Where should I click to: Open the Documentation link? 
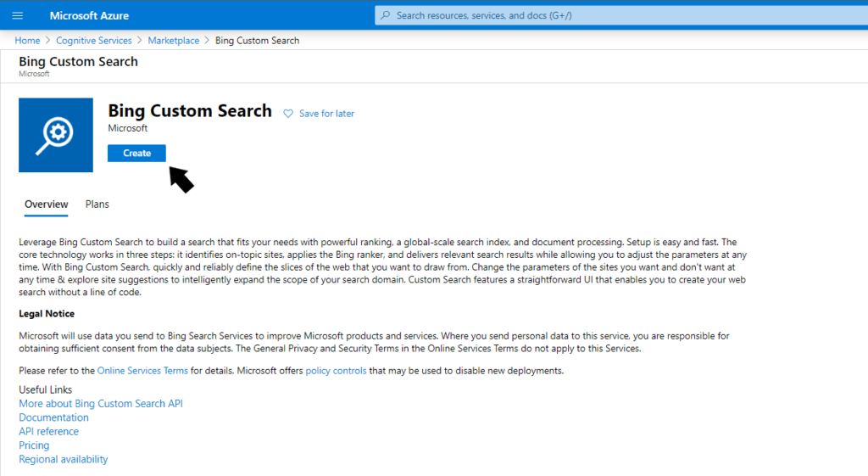pos(53,417)
